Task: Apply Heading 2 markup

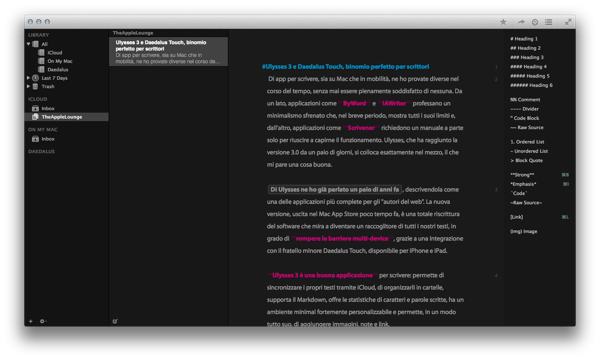Action: point(525,48)
